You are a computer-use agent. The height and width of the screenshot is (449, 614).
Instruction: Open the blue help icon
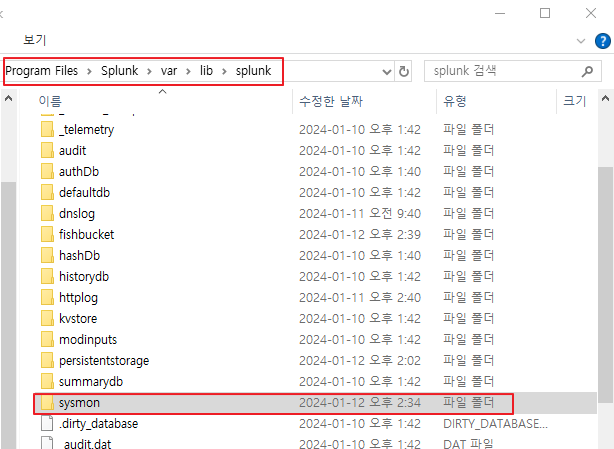coord(603,41)
